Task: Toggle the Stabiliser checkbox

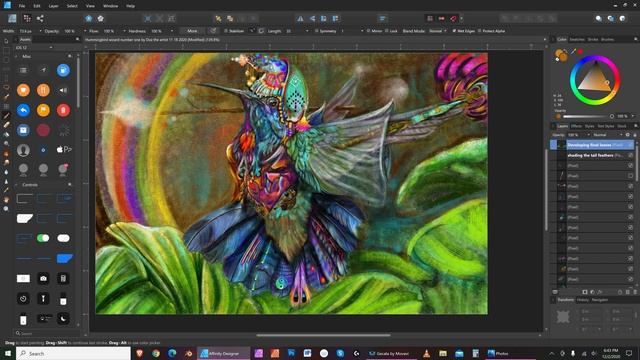Action: tap(226, 31)
